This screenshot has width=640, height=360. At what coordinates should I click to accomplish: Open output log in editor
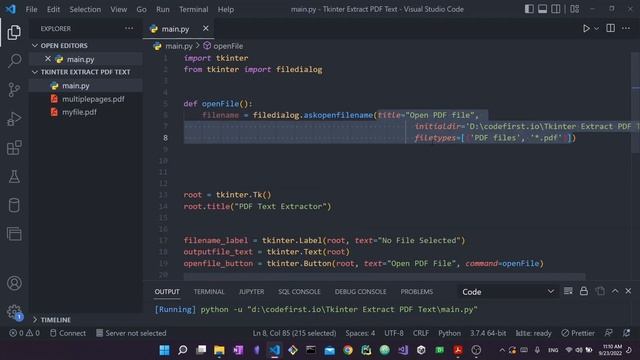tap(600, 291)
